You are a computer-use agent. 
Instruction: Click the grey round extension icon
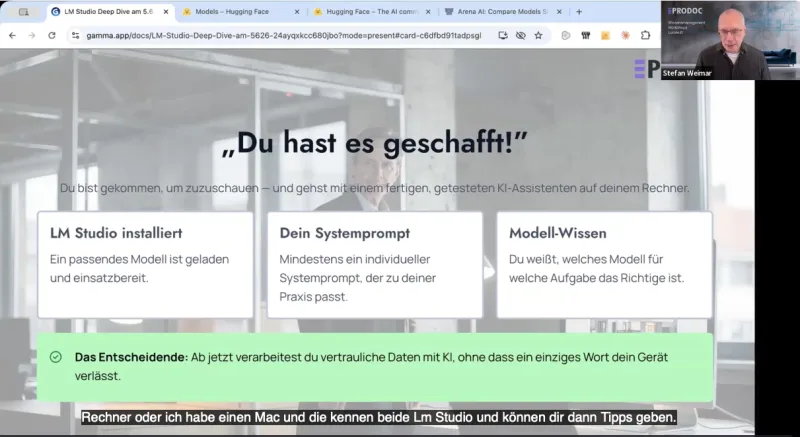tap(565, 35)
